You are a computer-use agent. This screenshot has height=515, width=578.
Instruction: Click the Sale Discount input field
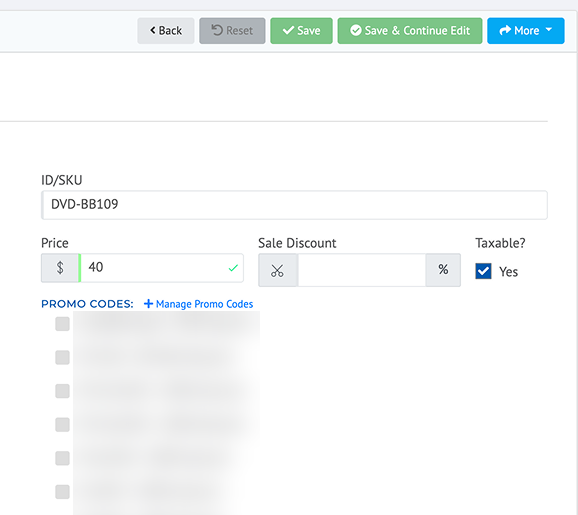point(362,270)
